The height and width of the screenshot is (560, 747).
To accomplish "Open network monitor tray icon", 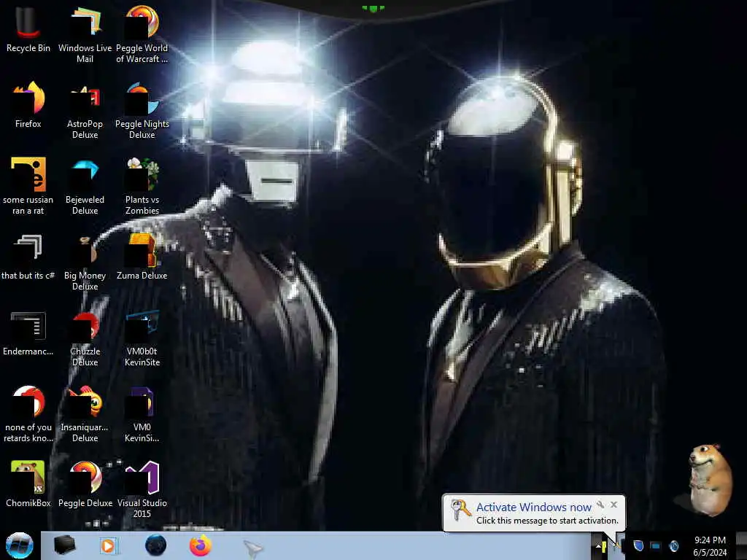I will click(x=656, y=545).
